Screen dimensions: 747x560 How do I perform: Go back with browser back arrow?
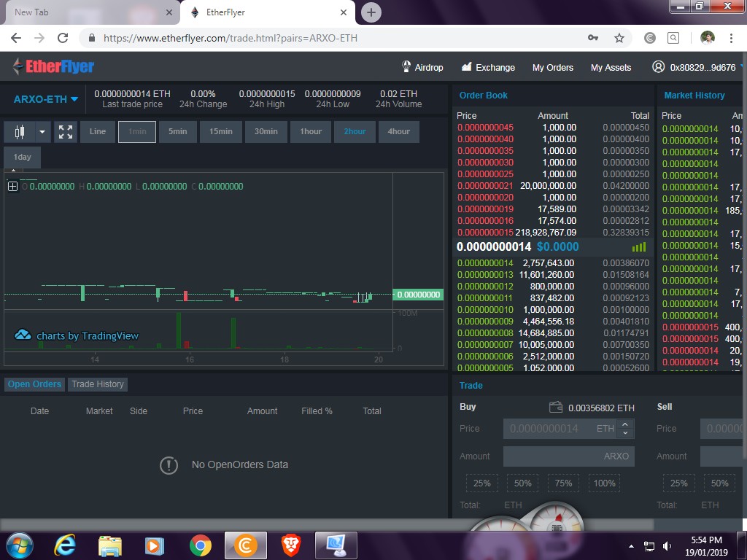(16, 38)
